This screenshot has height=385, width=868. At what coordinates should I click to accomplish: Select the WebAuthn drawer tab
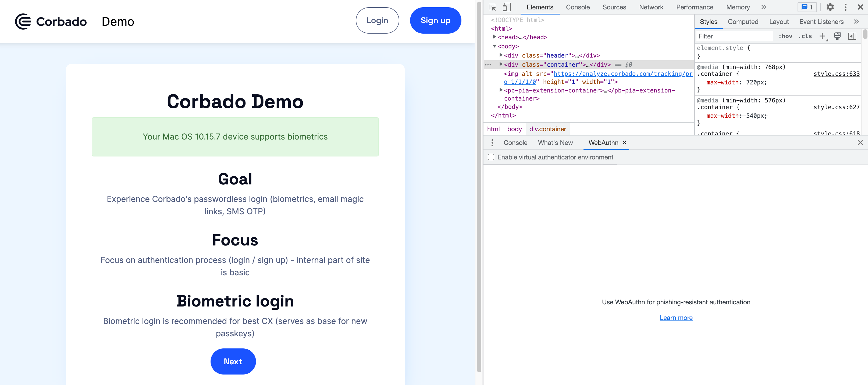pyautogui.click(x=603, y=143)
